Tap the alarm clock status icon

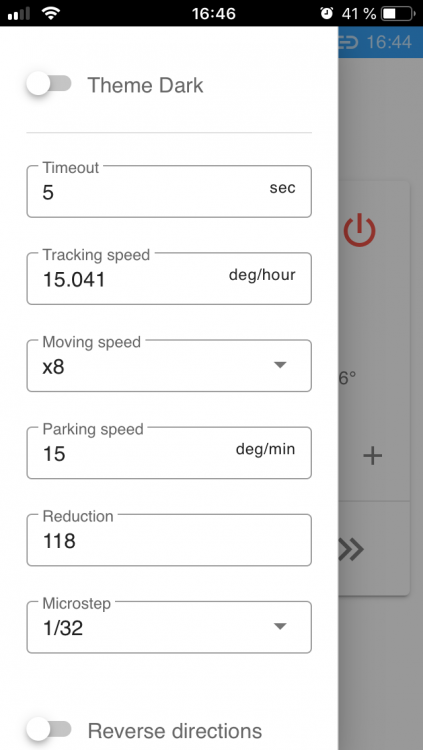(327, 13)
